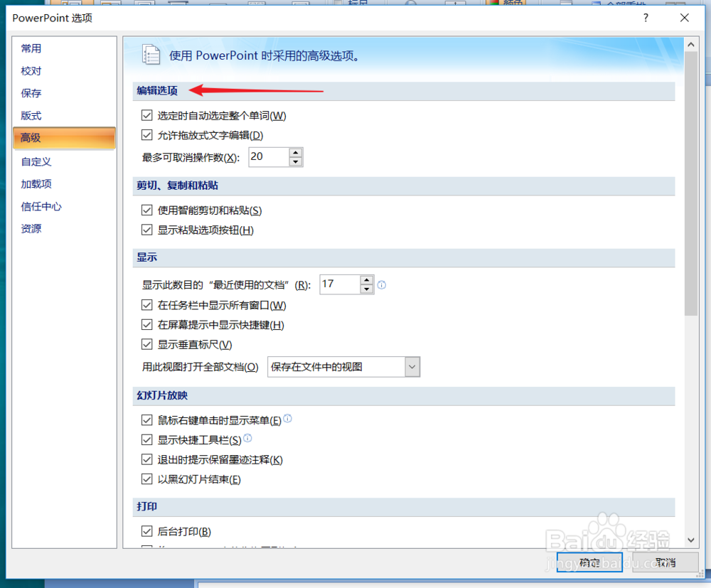
Task: Click the maximum undo count input field
Action: (x=269, y=157)
